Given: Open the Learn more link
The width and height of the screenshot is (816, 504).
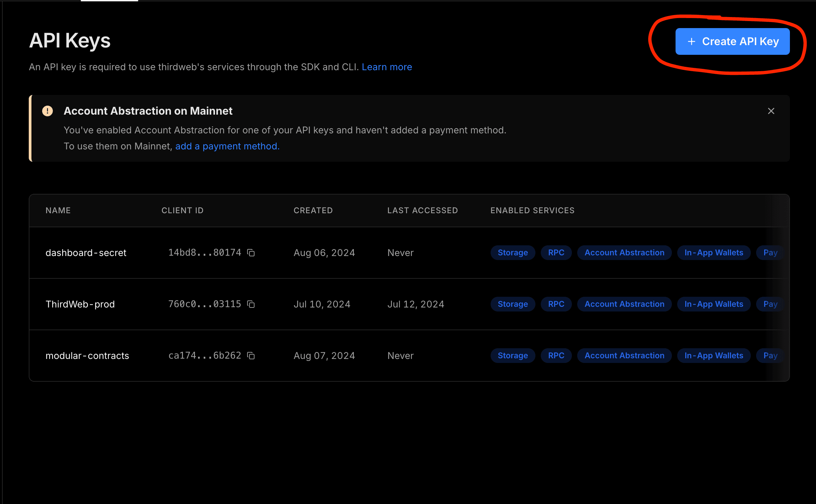Looking at the screenshot, I should tap(387, 67).
